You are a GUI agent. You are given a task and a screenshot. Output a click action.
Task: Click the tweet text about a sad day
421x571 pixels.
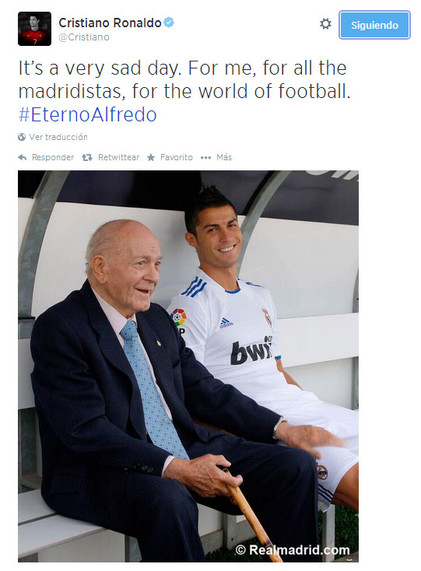click(184, 79)
